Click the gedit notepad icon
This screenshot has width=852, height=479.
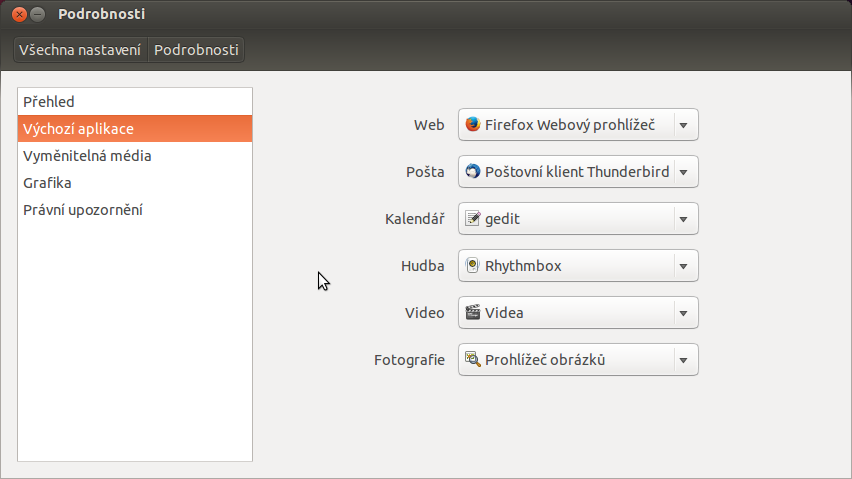tap(473, 218)
